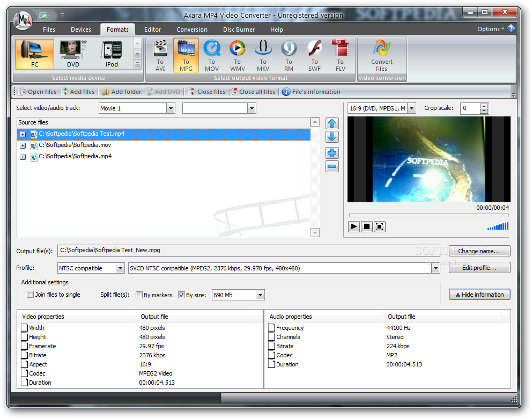Click Close files in toolbar
This screenshot has height=419, width=532.
[206, 92]
